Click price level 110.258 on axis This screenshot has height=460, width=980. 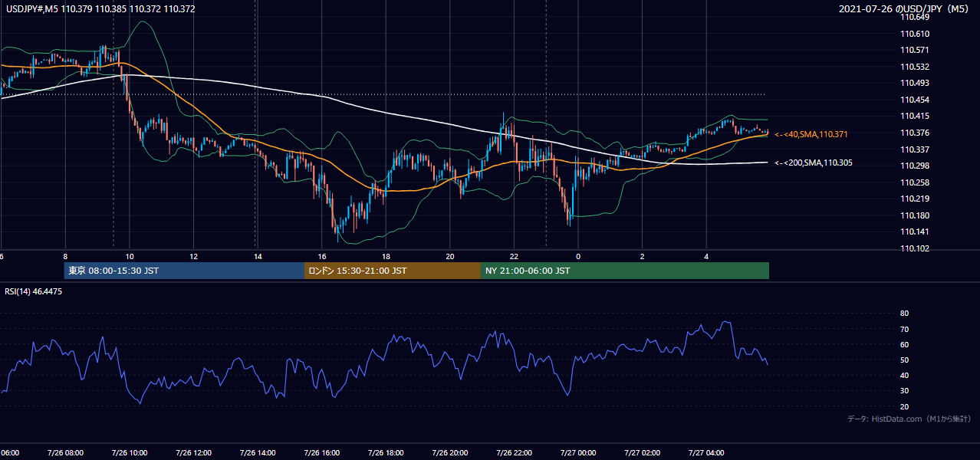point(915,182)
